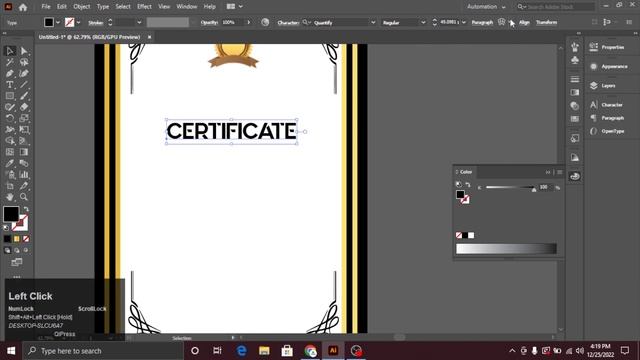Select the Type tool

click(10, 84)
